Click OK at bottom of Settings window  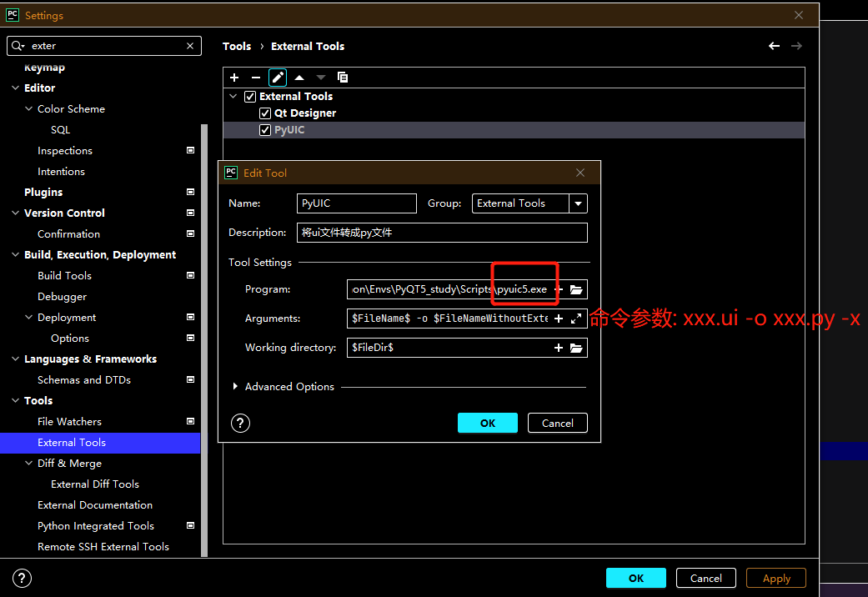point(636,578)
